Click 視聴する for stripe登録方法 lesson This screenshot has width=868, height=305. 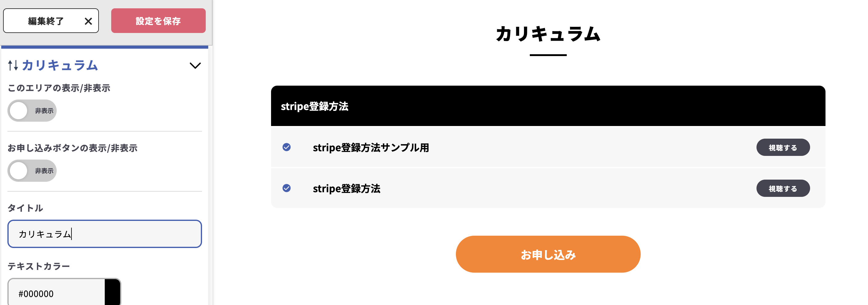tap(783, 188)
